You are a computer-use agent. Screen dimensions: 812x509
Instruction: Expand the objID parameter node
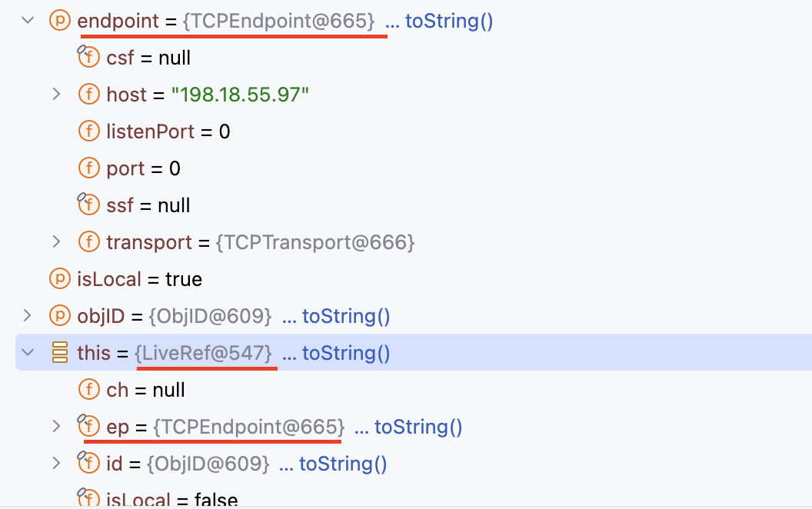pyautogui.click(x=28, y=315)
